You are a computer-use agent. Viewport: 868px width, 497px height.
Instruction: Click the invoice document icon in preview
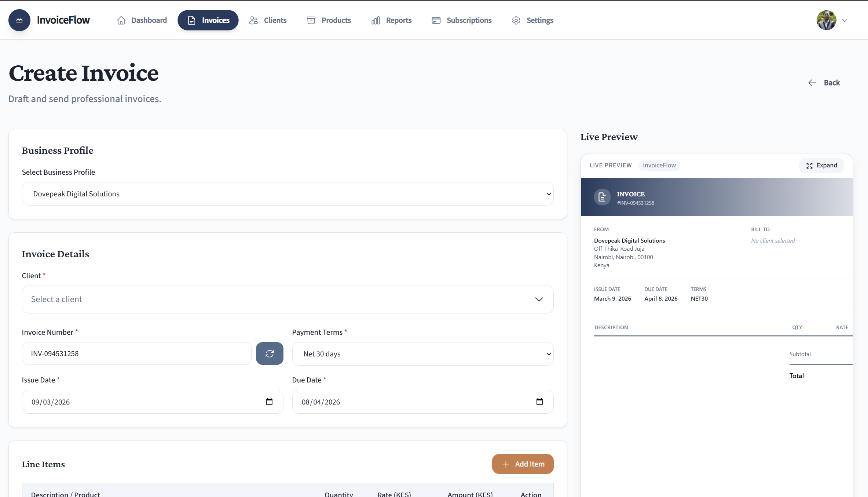click(x=602, y=197)
